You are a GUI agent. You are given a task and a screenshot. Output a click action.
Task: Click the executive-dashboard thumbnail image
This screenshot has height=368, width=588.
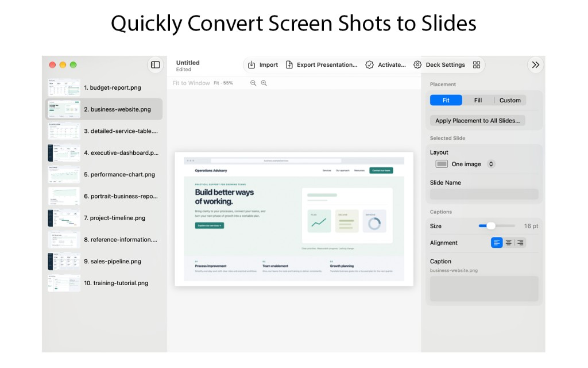(64, 153)
